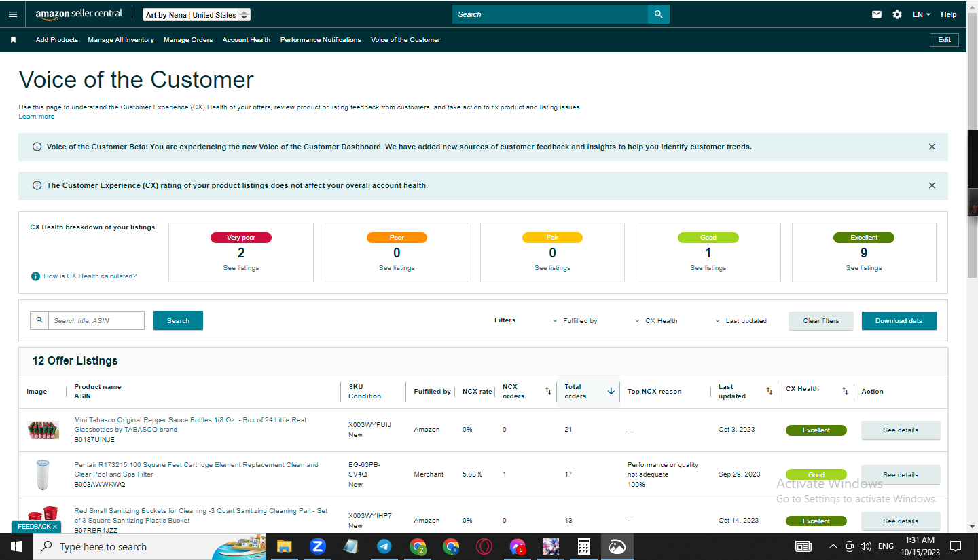See listings under Fair
Image resolution: width=978 pixels, height=560 pixels.
point(552,268)
